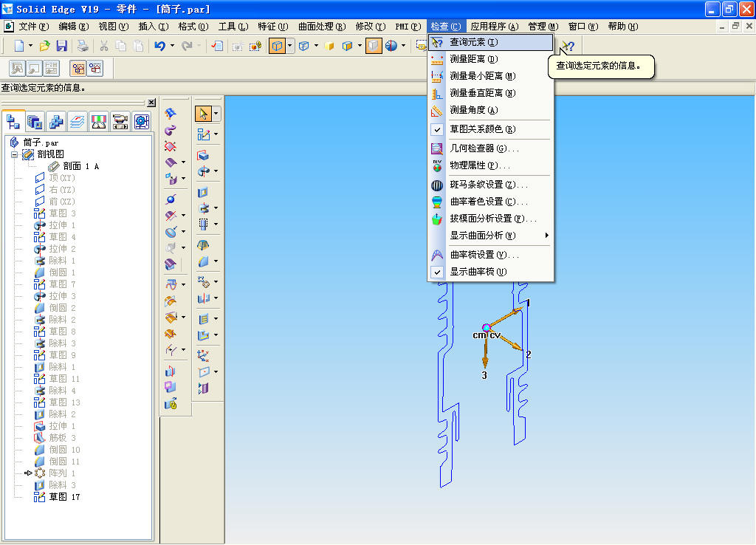The image size is (756, 545).
Task: Open the Feature Playback tab icon
Action: [x=120, y=122]
